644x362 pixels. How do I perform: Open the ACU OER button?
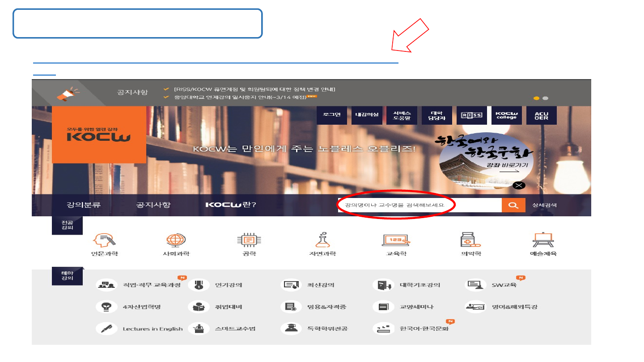(542, 115)
